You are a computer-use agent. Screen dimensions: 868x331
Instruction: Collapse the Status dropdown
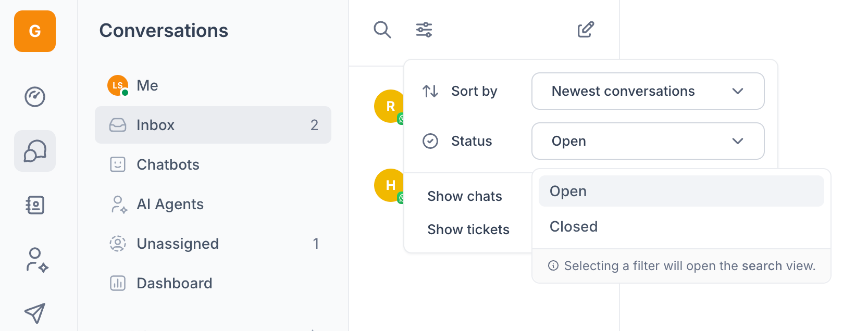point(648,141)
